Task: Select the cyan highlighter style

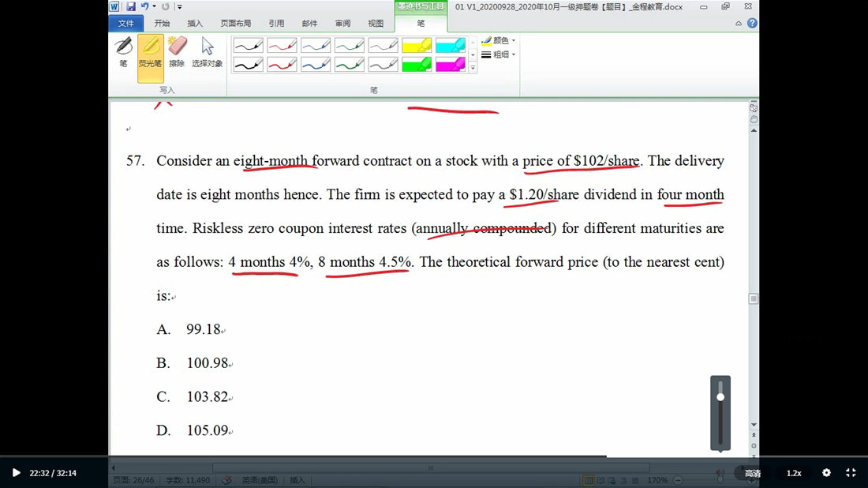Action: click(x=451, y=46)
